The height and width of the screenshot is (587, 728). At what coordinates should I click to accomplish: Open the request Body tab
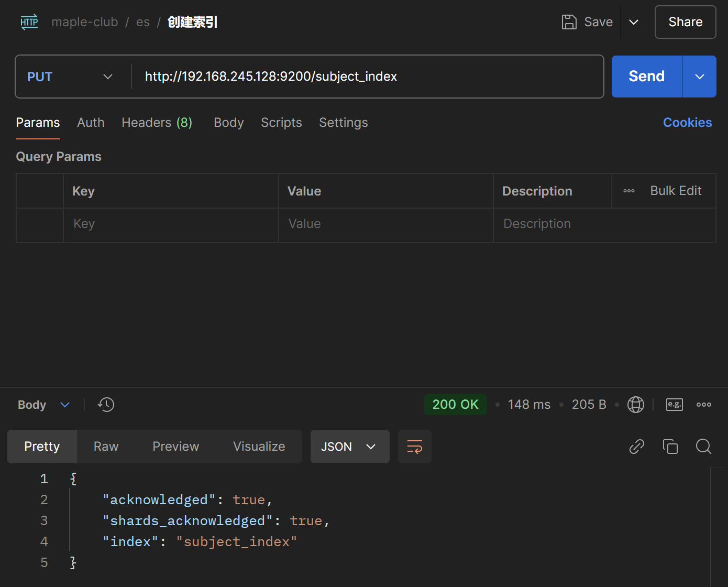coord(229,123)
